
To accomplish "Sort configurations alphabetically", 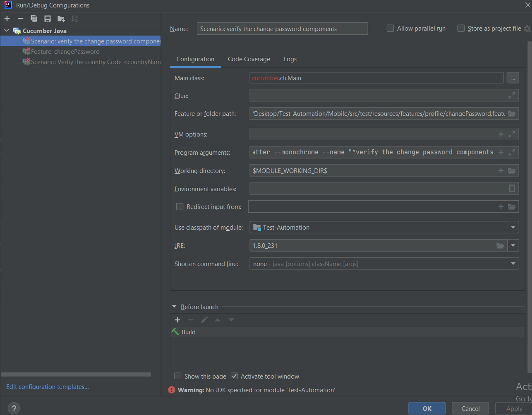I will (74, 18).
